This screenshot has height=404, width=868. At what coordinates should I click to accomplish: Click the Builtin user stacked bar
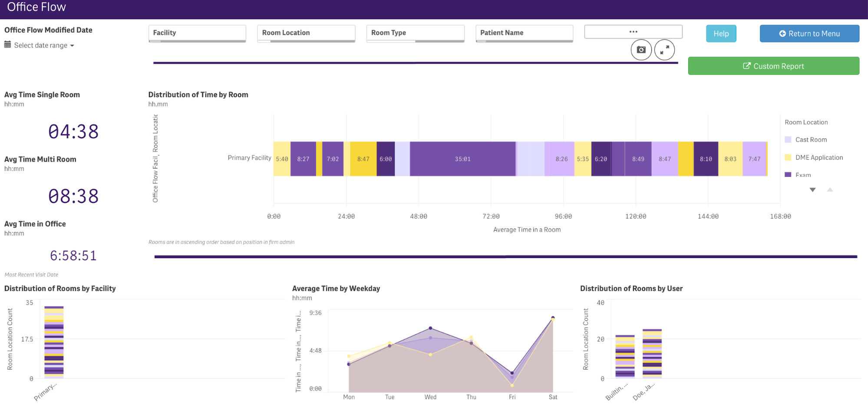point(625,356)
